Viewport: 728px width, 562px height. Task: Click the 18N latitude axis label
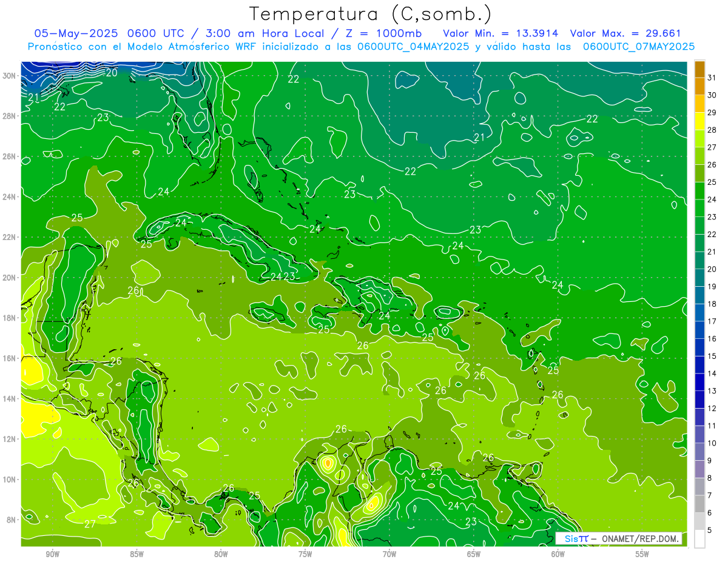tap(9, 318)
